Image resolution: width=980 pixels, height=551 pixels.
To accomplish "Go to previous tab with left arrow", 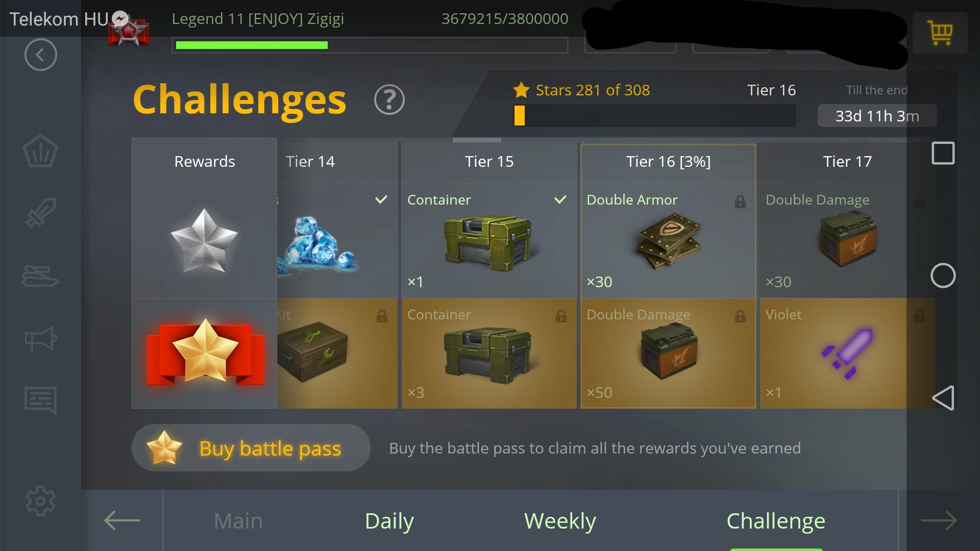I will point(122,520).
